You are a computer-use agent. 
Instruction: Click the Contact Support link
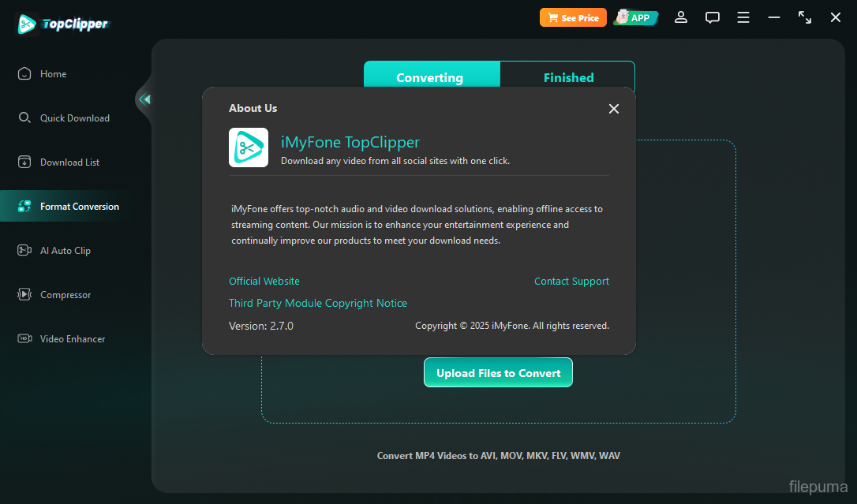pyautogui.click(x=571, y=282)
